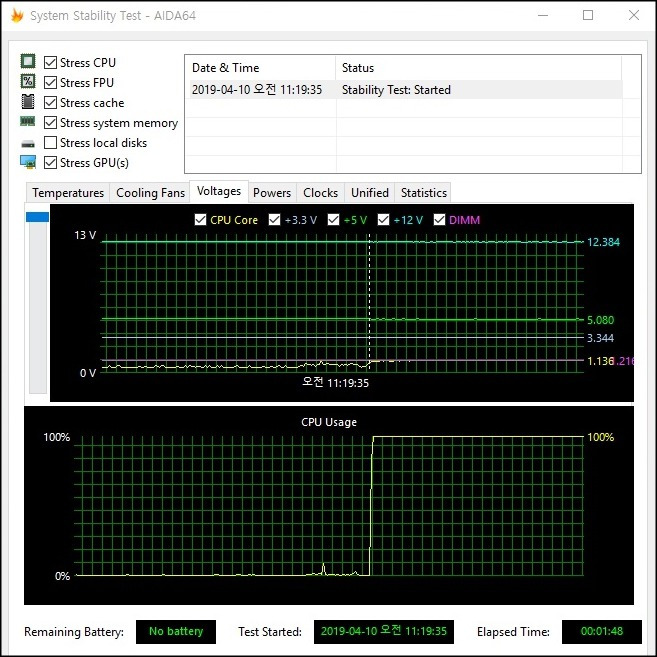
Task: Minimize the System Stability Test window
Action: click(x=543, y=16)
